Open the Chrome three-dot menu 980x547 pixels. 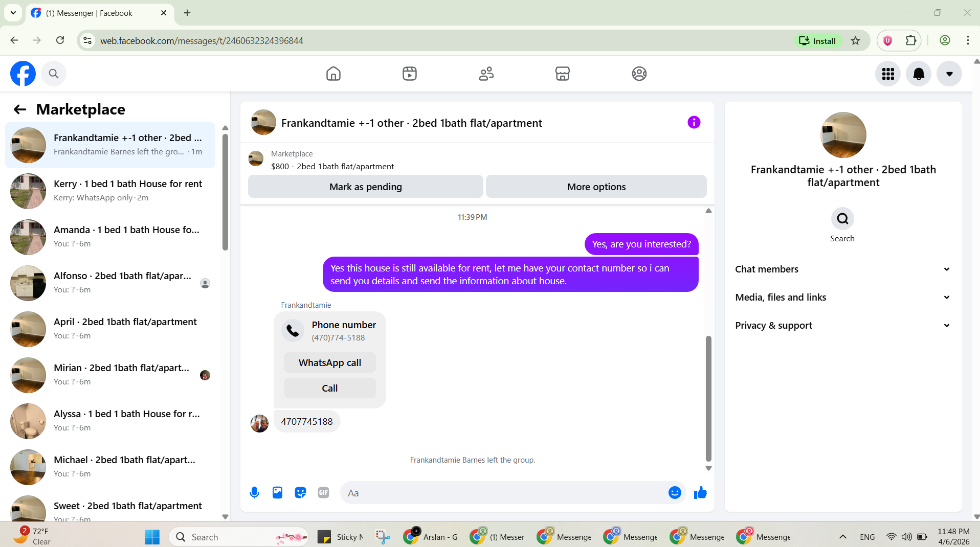click(968, 41)
